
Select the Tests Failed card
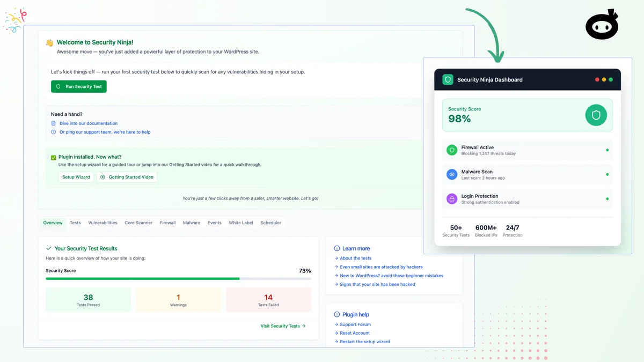(268, 299)
